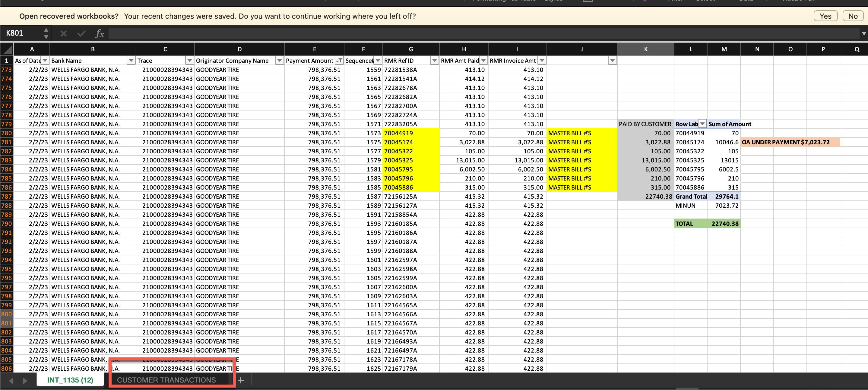Click the cancel entry X icon
868x390 pixels.
(63, 34)
